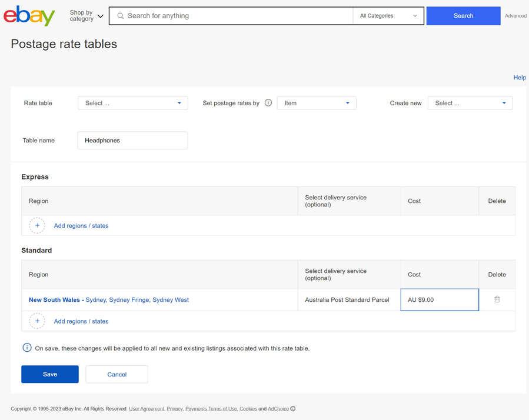
Task: Click Add regions / states under Standard
Action: click(81, 321)
